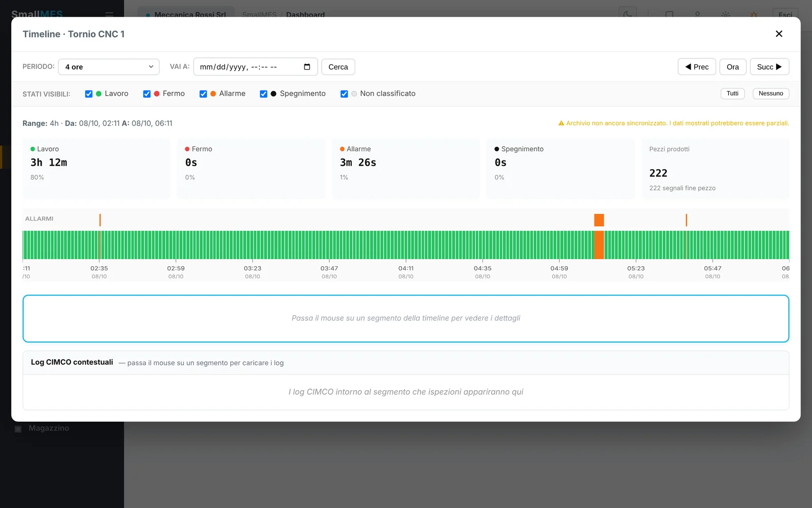Uncheck the Allarme state checkbox
Image resolution: width=812 pixels, height=508 pixels.
point(203,94)
